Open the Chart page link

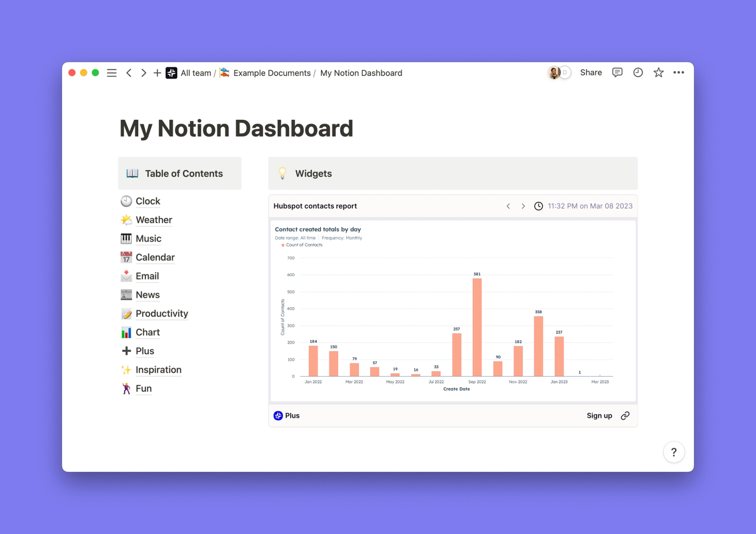pyautogui.click(x=148, y=332)
